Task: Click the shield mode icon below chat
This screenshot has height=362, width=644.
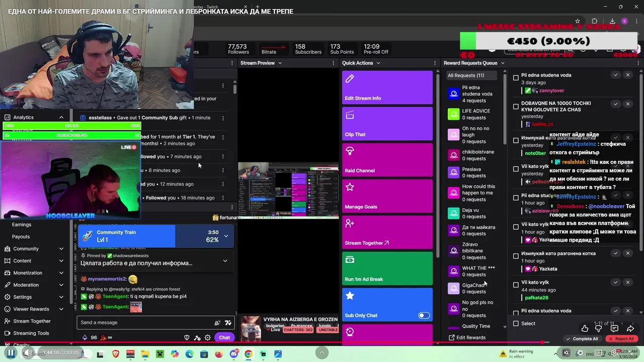Action: (x=187, y=337)
